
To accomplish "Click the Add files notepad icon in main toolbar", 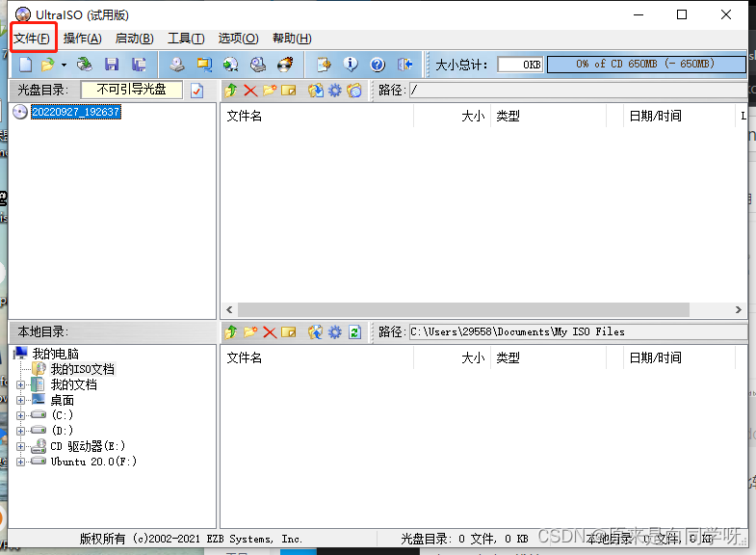I will point(324,65).
